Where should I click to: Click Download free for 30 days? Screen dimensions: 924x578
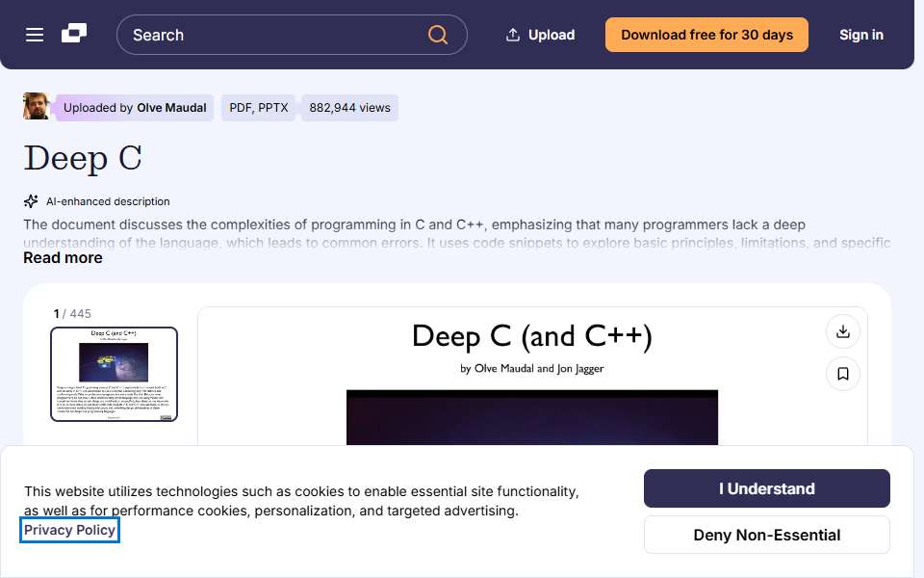706,35
